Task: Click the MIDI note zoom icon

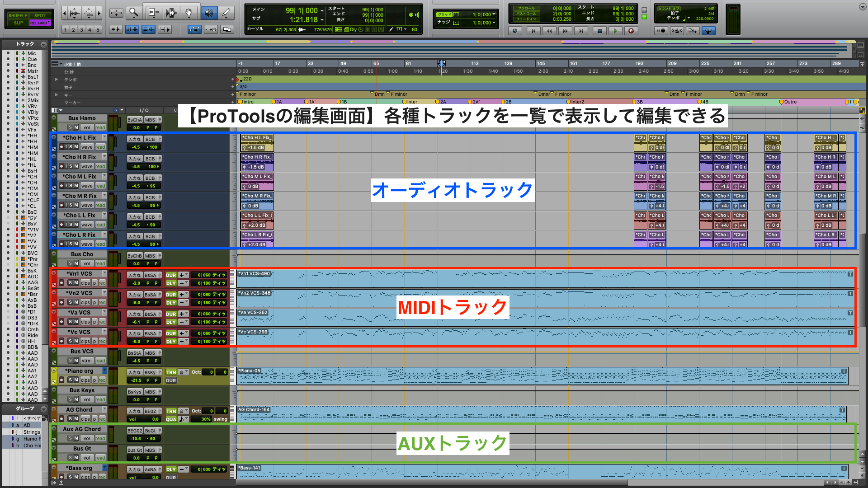Action: coord(89,13)
